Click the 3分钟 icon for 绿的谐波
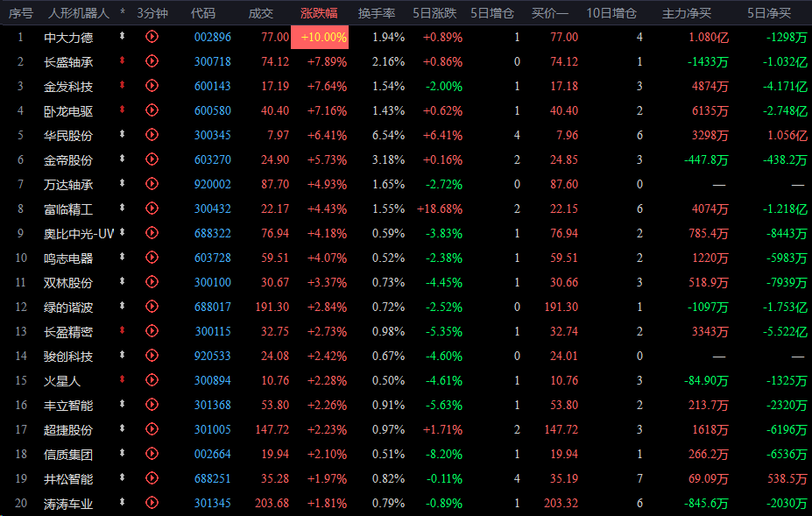The width and height of the screenshot is (812, 516). [x=152, y=307]
